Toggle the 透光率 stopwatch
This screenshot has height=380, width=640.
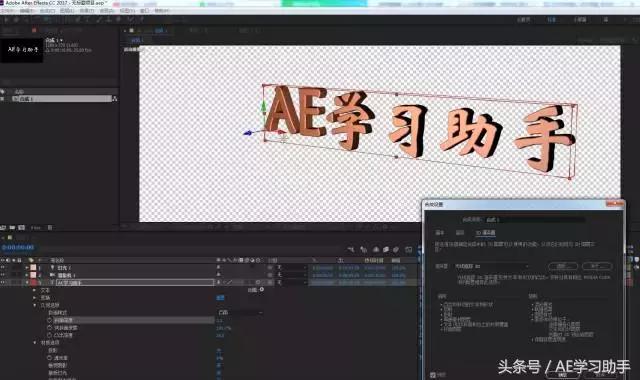[49, 358]
